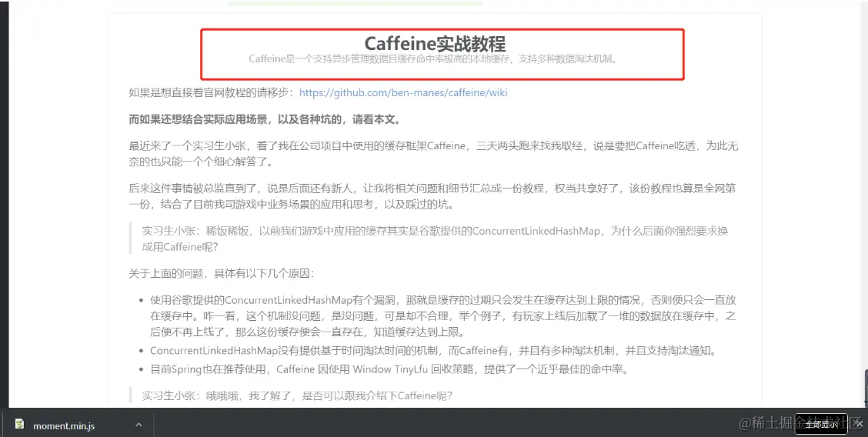Image resolution: width=868 pixels, height=437 pixels.
Task: Click the 全部显示 button in downloads bar
Action: (821, 424)
